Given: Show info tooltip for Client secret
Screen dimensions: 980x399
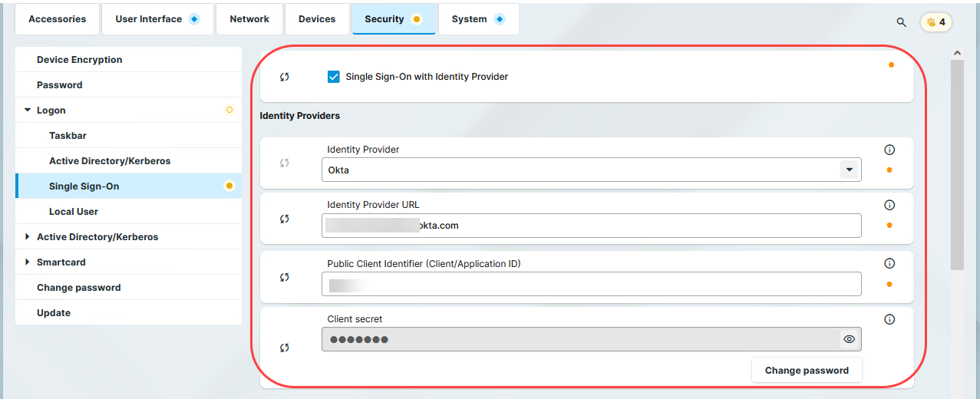Looking at the screenshot, I should [889, 319].
